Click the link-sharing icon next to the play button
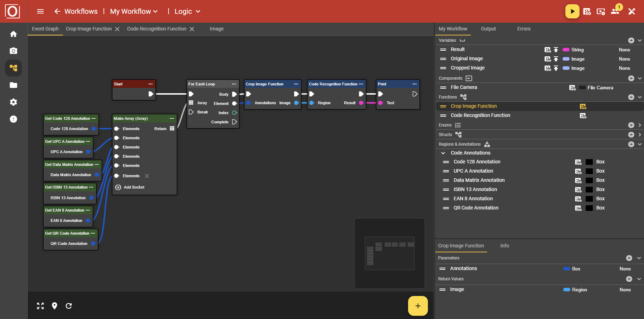Screen dimensions: 644x319 (x=587, y=11)
